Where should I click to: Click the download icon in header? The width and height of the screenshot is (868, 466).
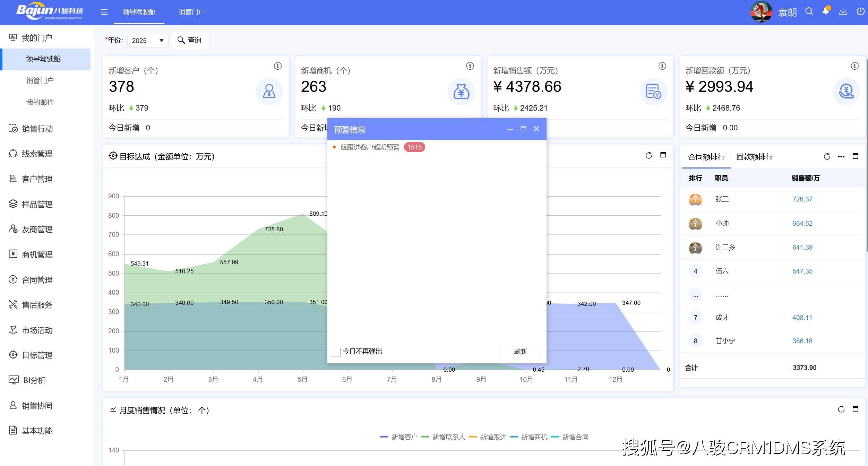tap(843, 11)
